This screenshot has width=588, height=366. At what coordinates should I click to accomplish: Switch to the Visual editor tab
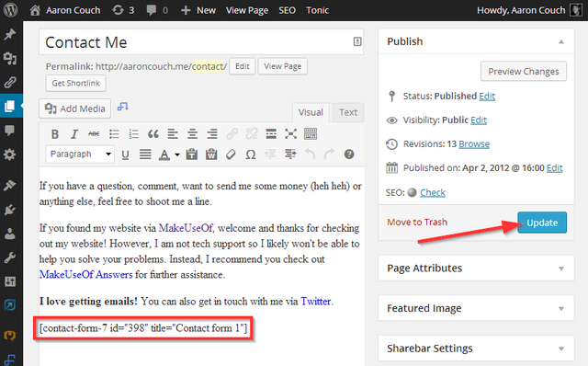click(x=311, y=112)
